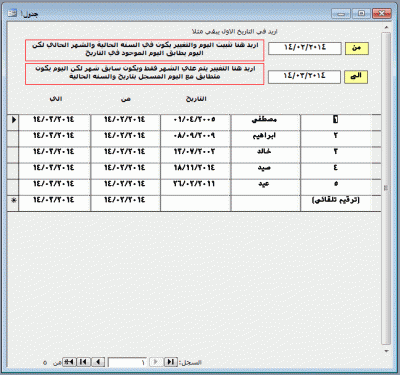Select the row selector for عيد record

point(13,186)
